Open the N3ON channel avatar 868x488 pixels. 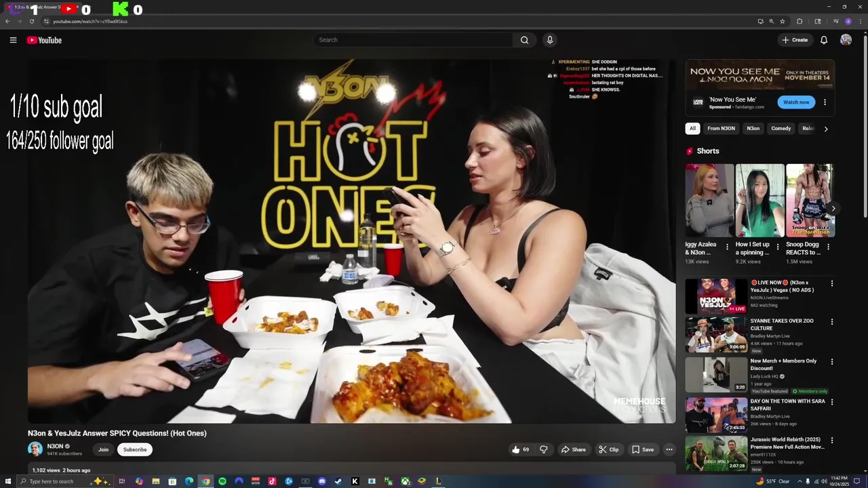click(x=35, y=449)
